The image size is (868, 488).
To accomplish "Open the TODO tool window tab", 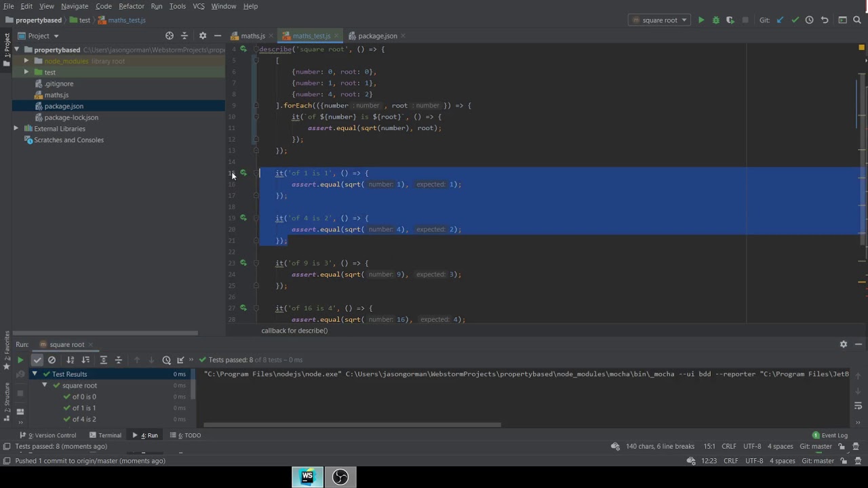I will coord(186,435).
